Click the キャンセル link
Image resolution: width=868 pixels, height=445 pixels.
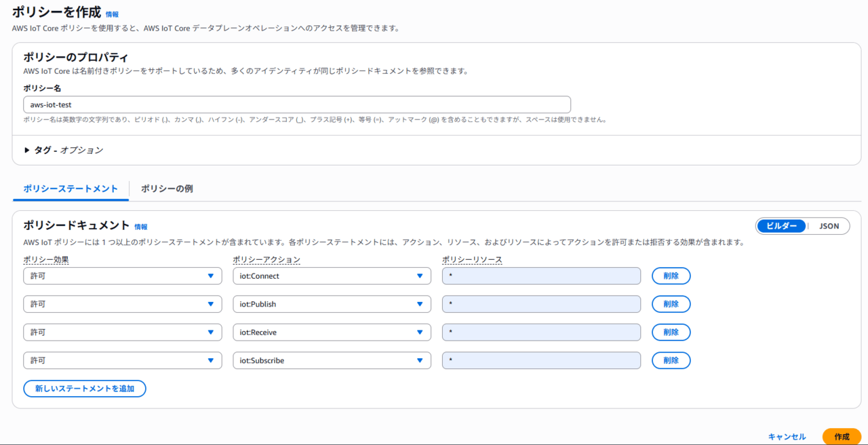coord(787,437)
